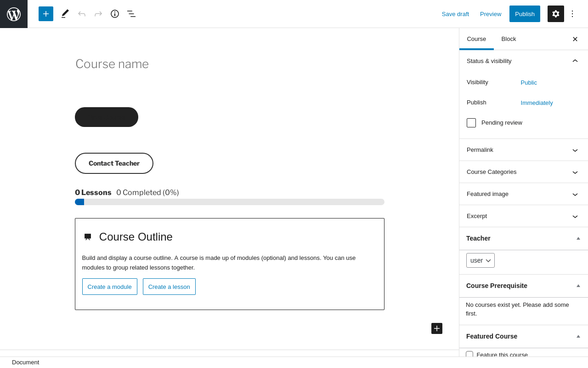Switch to the Block tab

point(509,39)
